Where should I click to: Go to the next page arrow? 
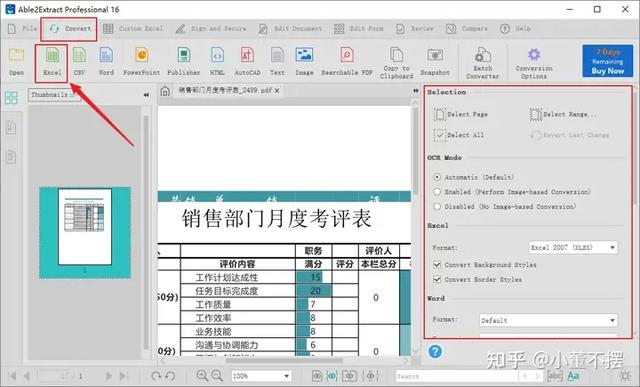108,376
